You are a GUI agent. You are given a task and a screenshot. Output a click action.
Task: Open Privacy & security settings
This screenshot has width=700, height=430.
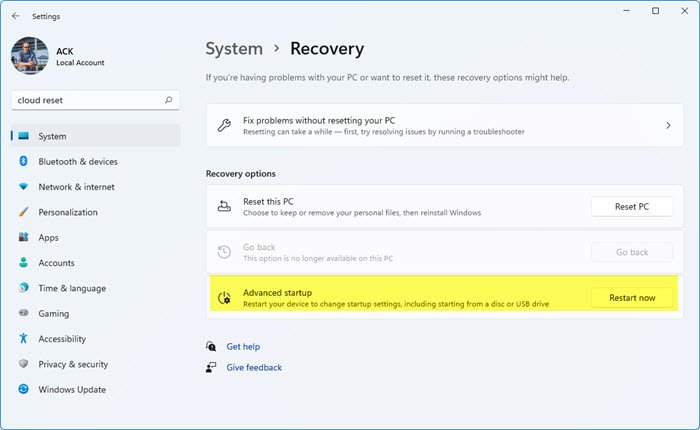73,364
